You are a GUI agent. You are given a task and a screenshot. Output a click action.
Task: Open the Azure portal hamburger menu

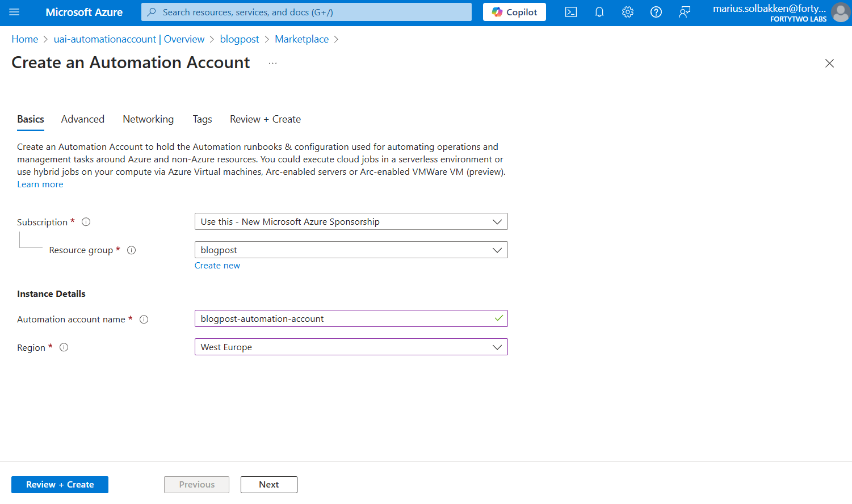[15, 12]
